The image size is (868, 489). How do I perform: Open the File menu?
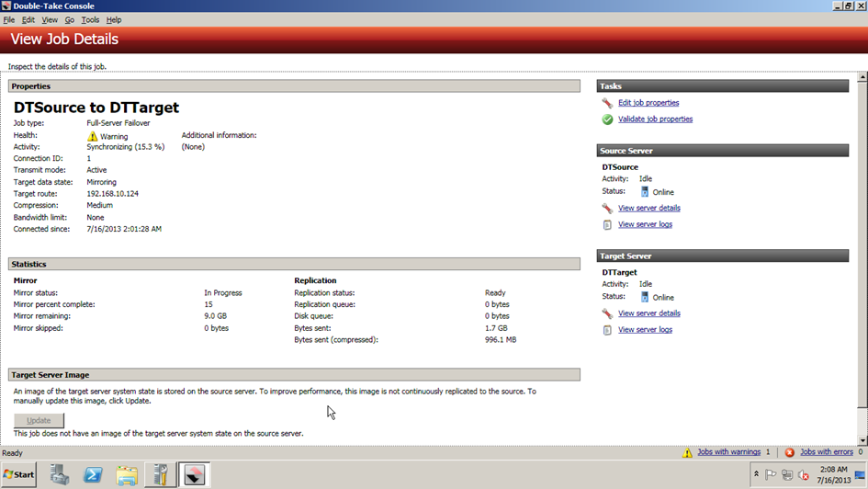click(9, 20)
